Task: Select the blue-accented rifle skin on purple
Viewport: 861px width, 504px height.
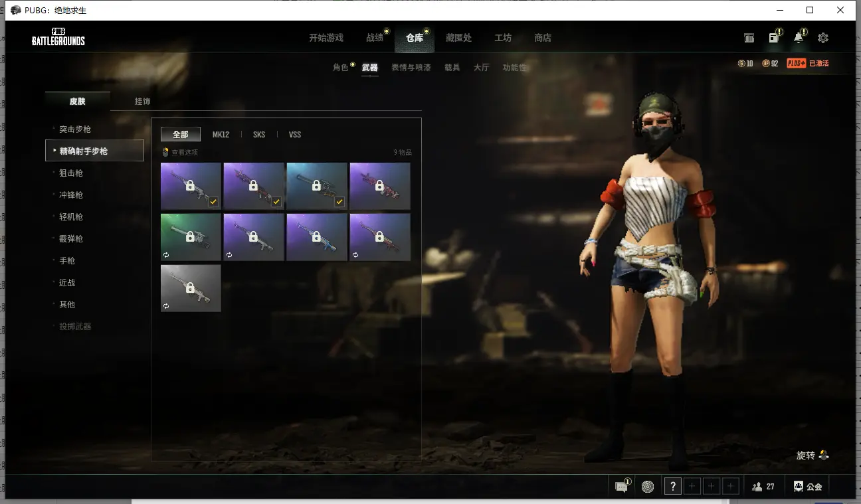Action: [317, 237]
